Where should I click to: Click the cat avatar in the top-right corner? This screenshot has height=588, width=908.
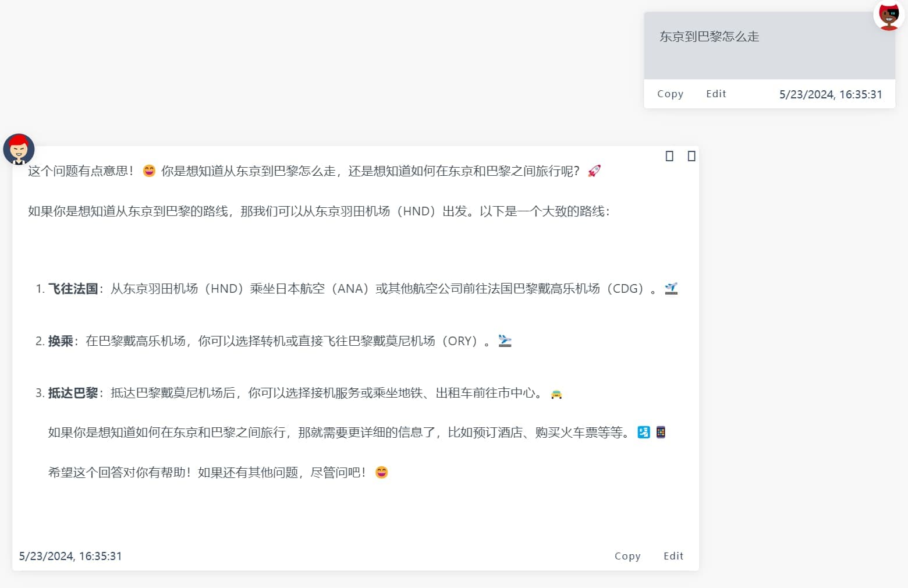[x=888, y=16]
